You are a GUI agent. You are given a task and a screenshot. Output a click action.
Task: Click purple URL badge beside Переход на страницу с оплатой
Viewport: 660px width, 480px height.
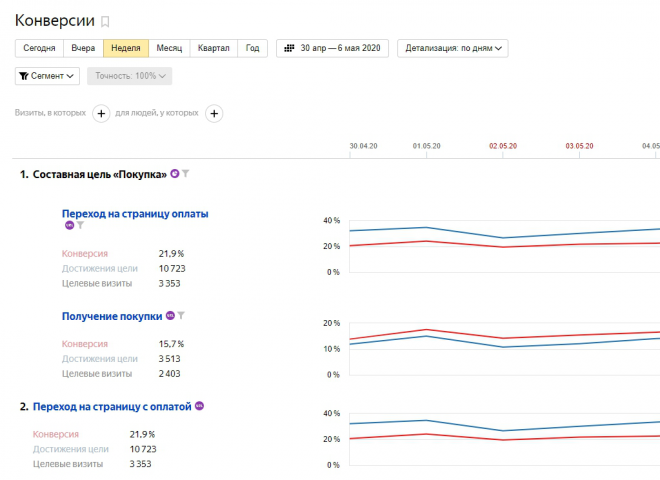199,406
